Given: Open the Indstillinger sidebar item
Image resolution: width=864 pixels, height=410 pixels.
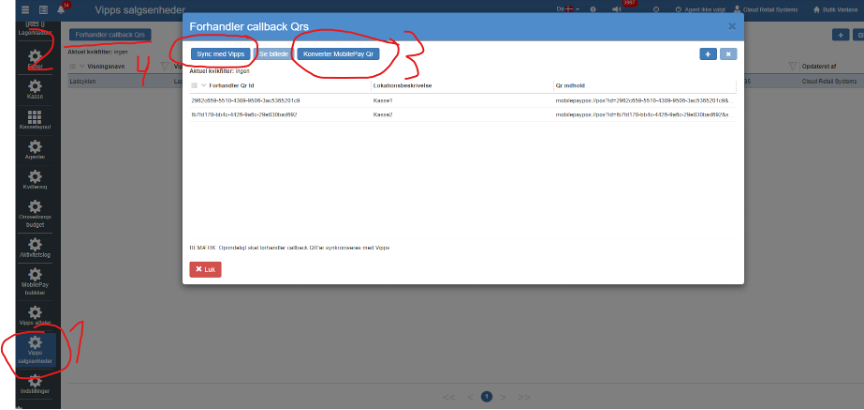Looking at the screenshot, I should [x=35, y=384].
